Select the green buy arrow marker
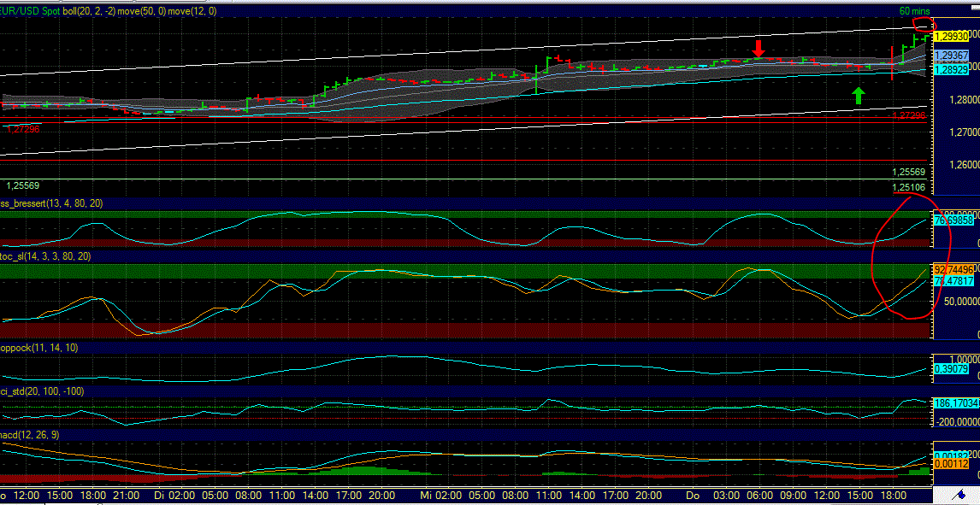Screen dimensions: 980x505 (860, 94)
